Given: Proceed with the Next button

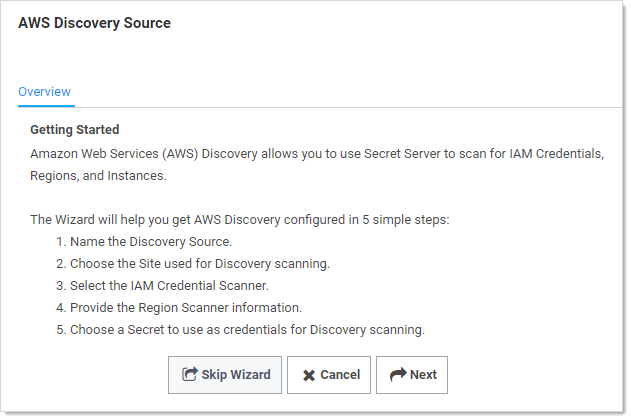Looking at the screenshot, I should tap(412, 375).
